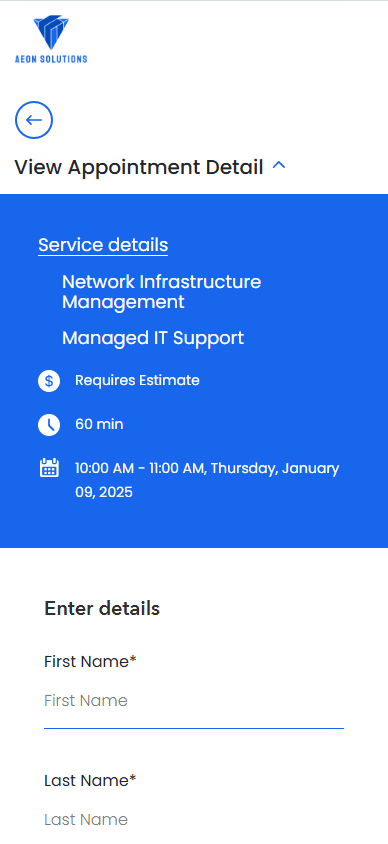
Task: Click the calendar date icon
Action: coord(49,468)
